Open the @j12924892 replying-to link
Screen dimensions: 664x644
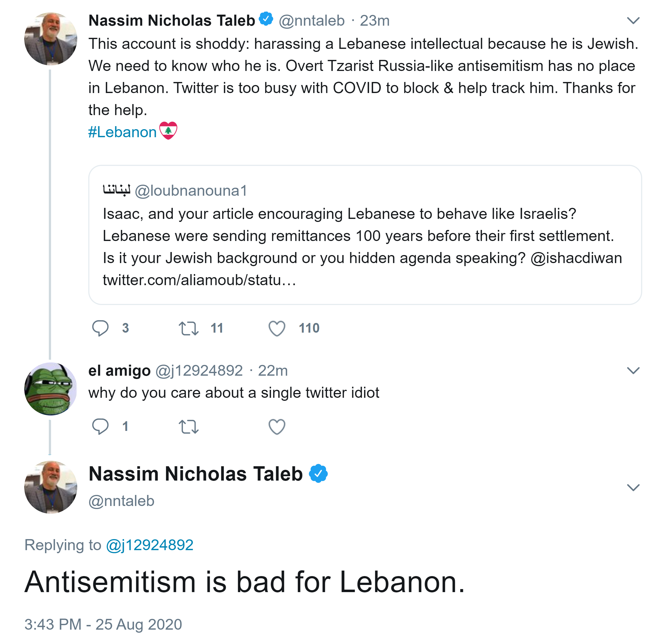click(x=150, y=545)
